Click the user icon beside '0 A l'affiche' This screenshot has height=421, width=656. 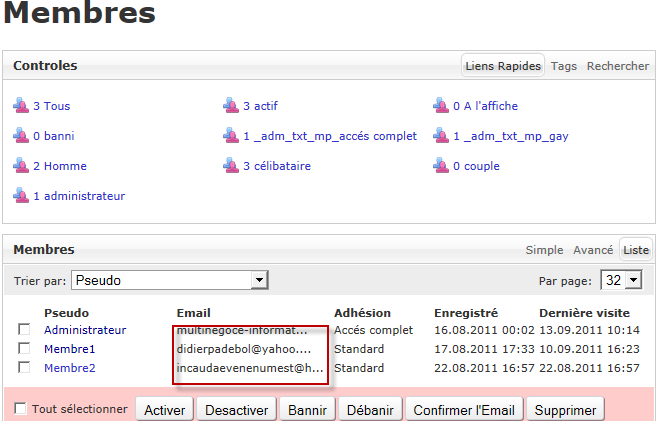coord(441,105)
